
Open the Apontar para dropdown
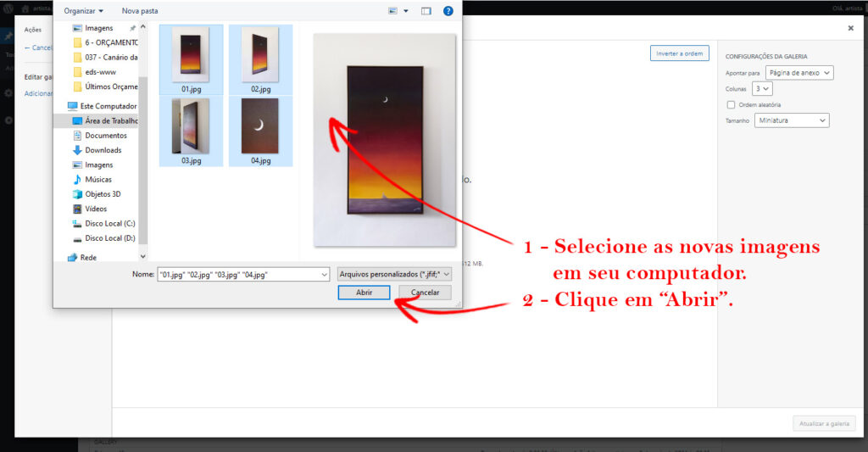799,73
